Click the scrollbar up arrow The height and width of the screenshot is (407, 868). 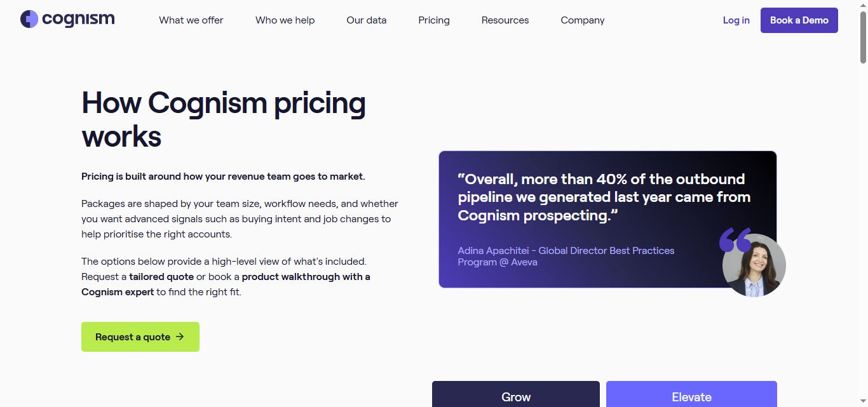pyautogui.click(x=864, y=4)
